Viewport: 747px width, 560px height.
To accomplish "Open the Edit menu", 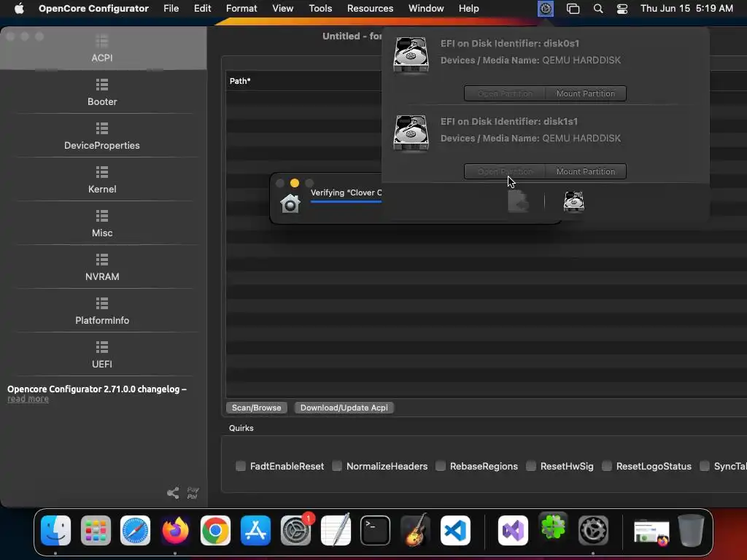I will point(203,9).
